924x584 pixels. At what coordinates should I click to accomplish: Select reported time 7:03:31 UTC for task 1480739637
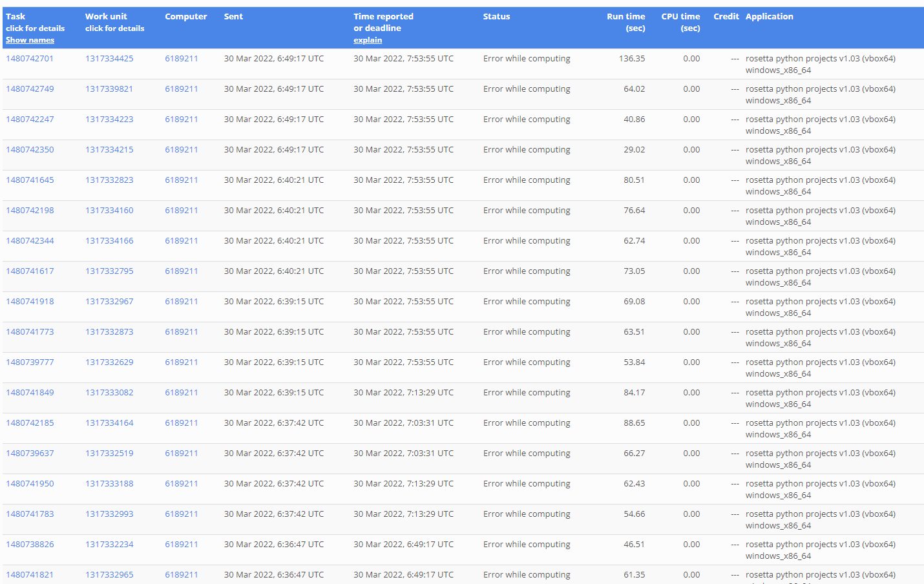403,453
